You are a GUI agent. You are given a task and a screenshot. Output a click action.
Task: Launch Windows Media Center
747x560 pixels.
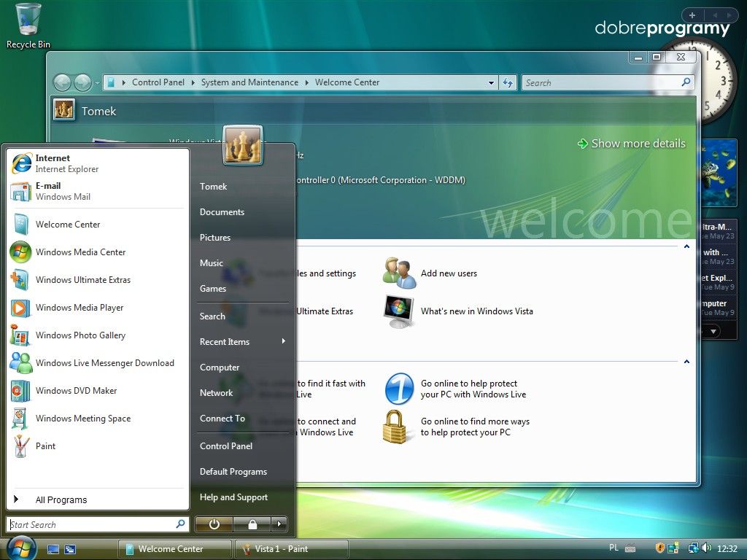80,252
